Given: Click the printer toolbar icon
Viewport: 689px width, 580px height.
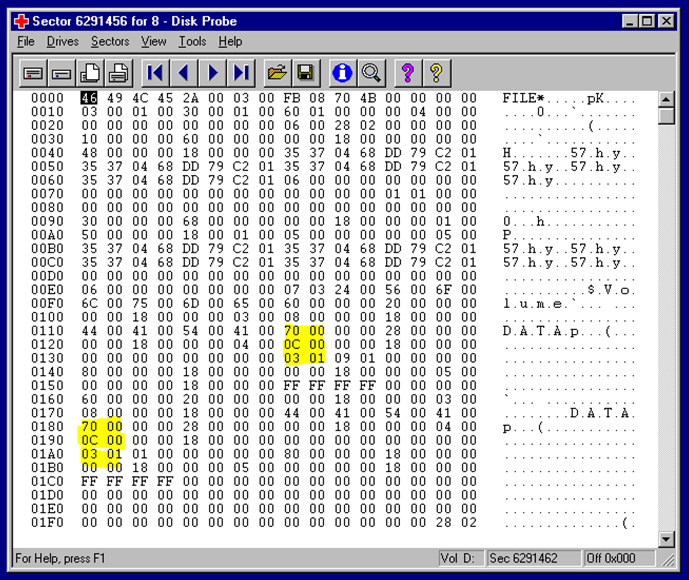Looking at the screenshot, I should (x=118, y=73).
